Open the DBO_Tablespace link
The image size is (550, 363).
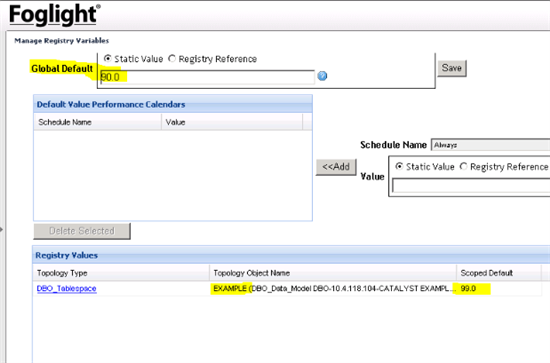pos(66,288)
